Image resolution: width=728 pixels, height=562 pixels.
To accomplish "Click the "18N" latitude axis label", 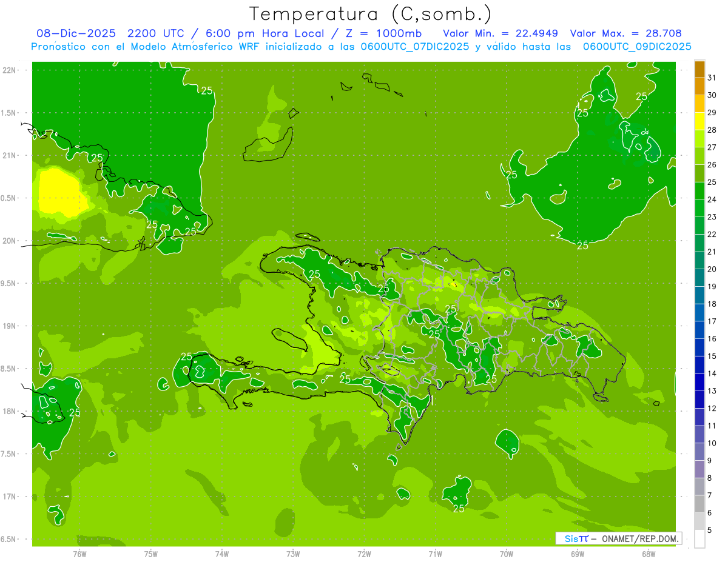I will coord(9,412).
